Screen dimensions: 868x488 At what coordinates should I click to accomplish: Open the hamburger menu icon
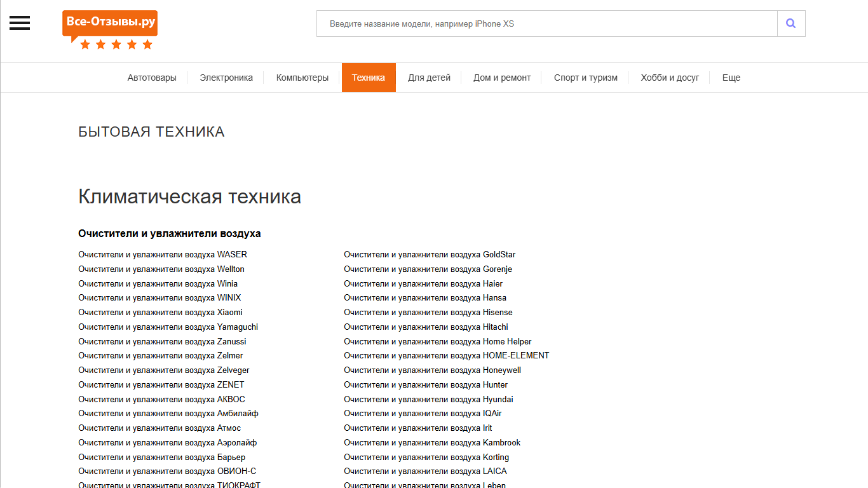pos(20,23)
